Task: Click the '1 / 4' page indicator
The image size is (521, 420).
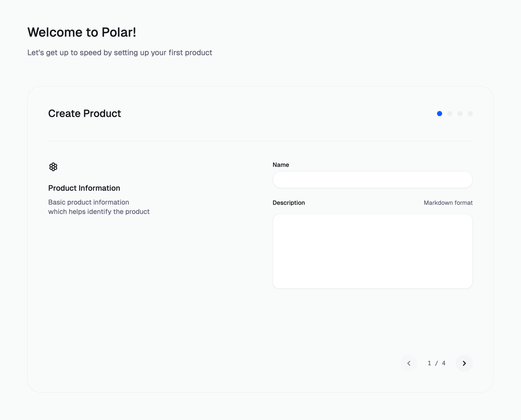Action: 436,363
